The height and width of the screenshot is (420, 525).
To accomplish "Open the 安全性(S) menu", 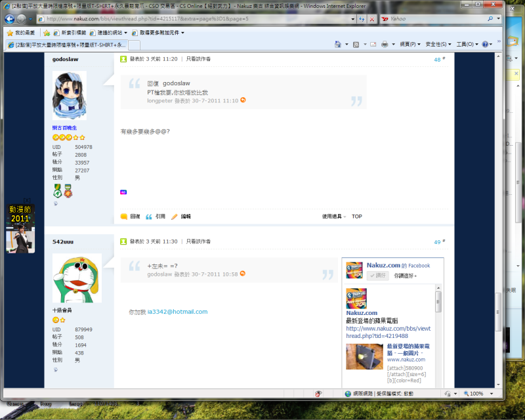I will (x=438, y=44).
